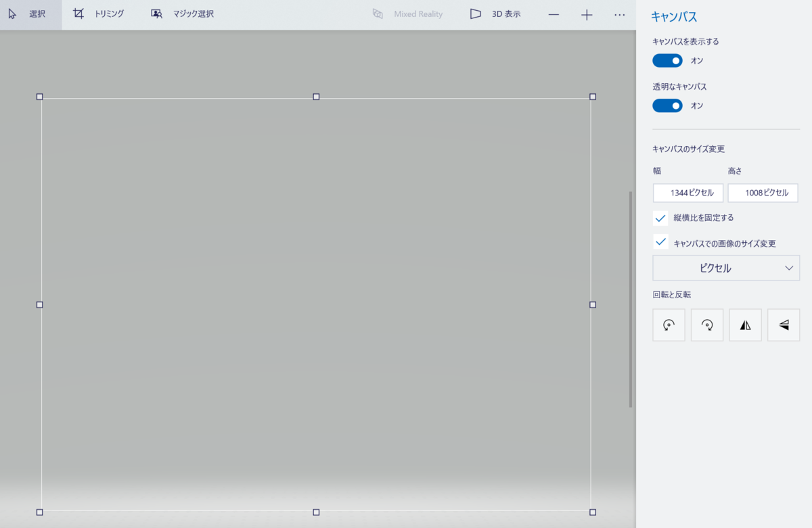Zoom out using the minus icon
812x528 pixels.
(x=554, y=14)
